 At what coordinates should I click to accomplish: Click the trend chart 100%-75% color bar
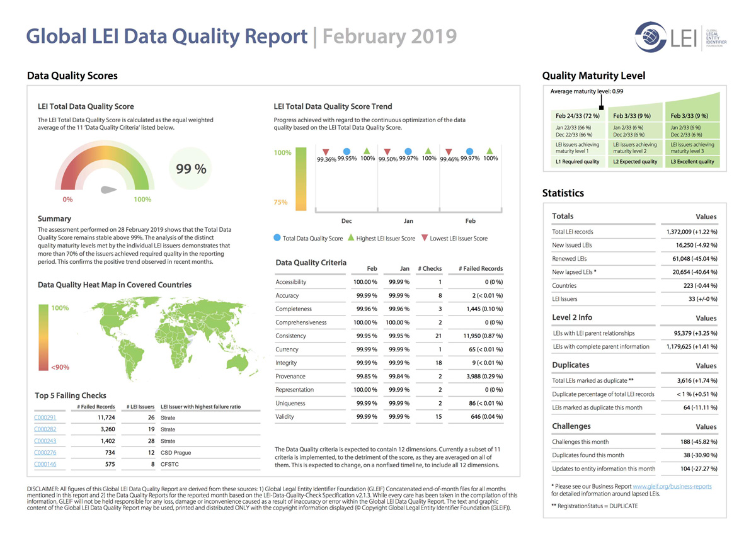coord(301,179)
